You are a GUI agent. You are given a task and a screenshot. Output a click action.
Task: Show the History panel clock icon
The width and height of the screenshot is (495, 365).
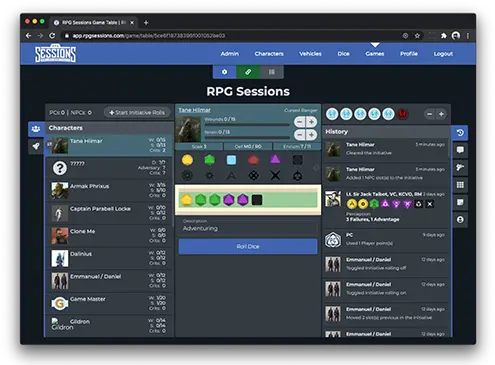(x=460, y=133)
